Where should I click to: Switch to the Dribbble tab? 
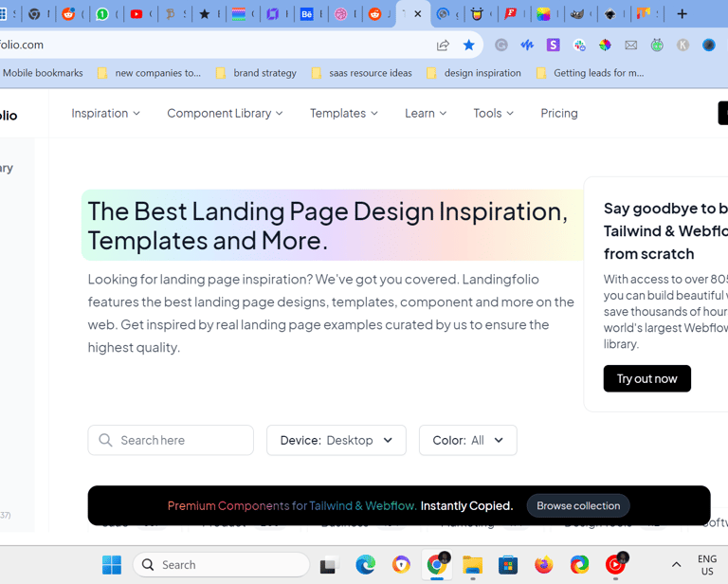pos(341,14)
